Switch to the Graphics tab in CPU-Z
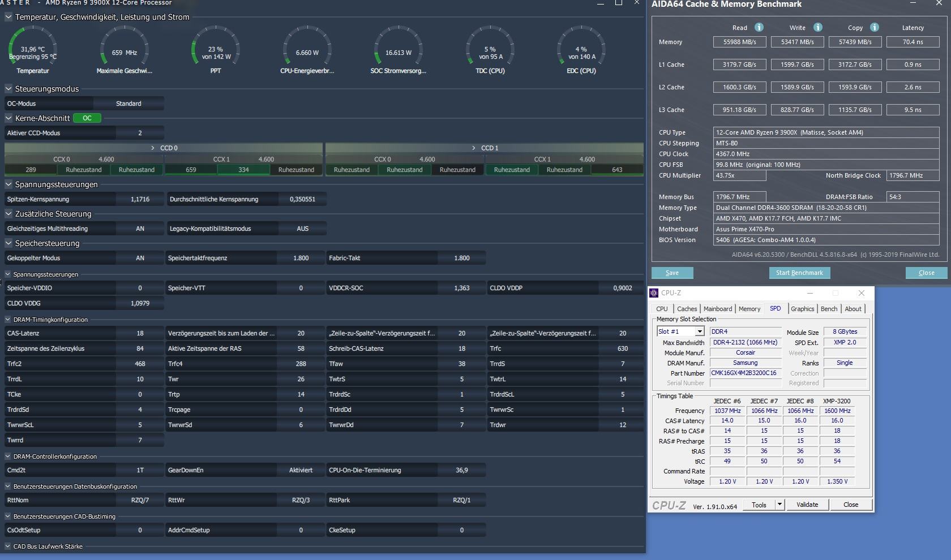The width and height of the screenshot is (951, 560). coord(803,309)
